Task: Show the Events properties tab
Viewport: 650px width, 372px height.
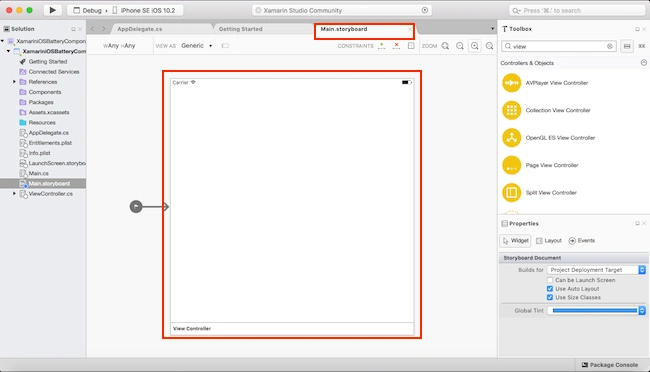Action: coord(582,241)
